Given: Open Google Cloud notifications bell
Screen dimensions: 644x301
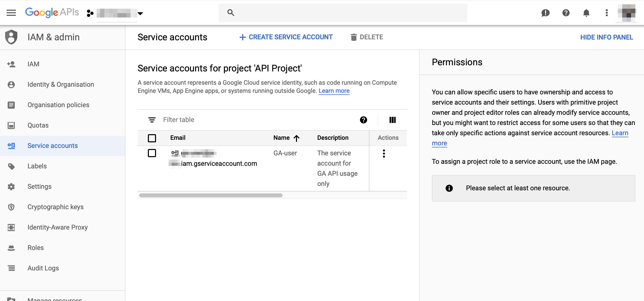Looking at the screenshot, I should (x=586, y=13).
